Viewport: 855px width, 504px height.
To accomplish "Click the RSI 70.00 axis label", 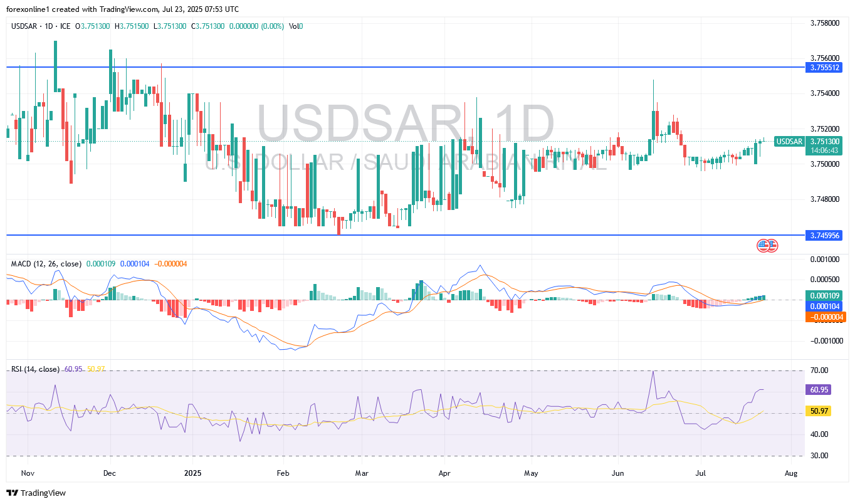I will 819,370.
